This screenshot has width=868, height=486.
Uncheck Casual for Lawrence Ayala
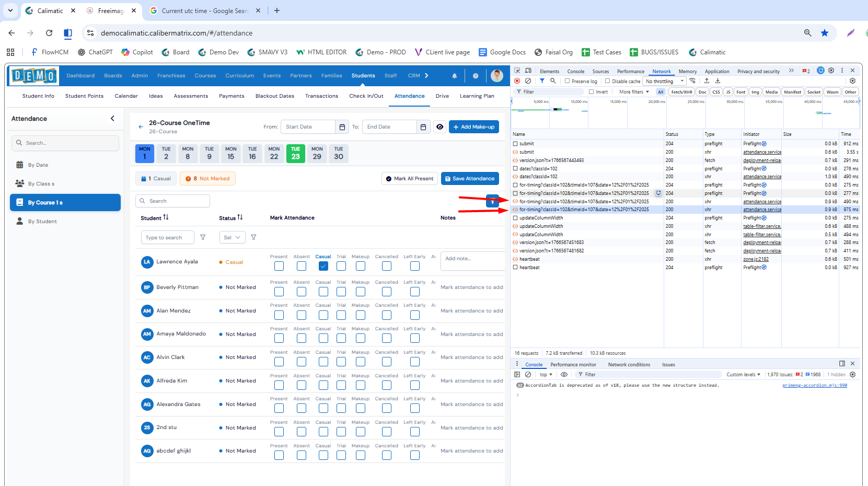click(323, 266)
